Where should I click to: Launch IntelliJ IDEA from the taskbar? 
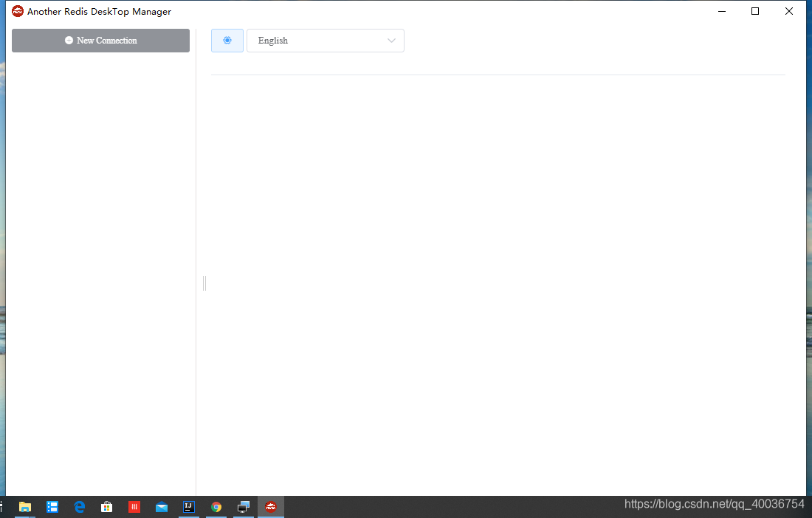(x=188, y=507)
